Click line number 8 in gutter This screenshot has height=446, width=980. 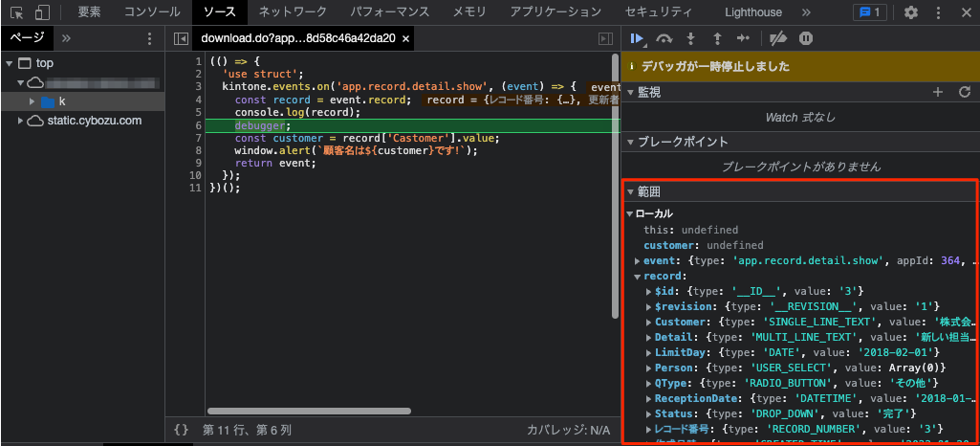pos(198,151)
